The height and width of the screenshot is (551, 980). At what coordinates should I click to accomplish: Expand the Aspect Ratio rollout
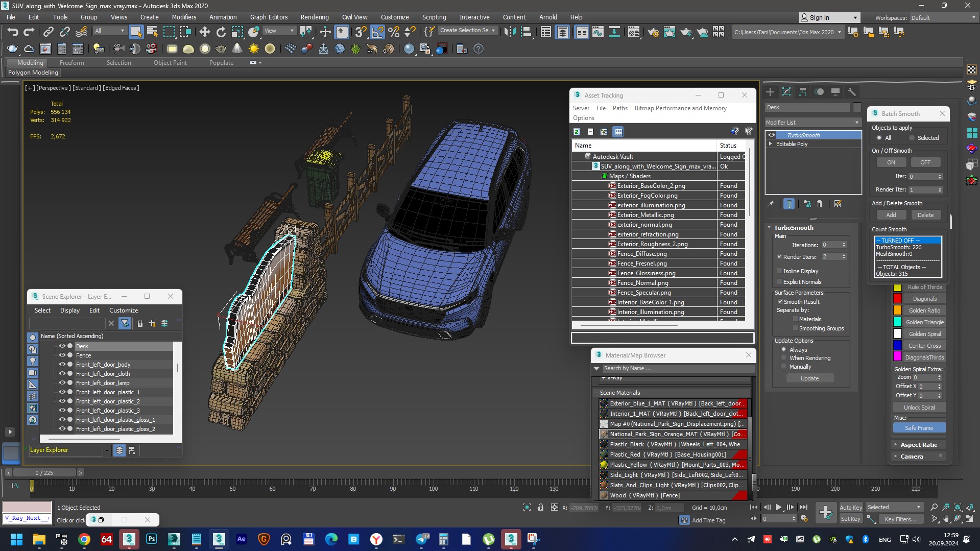pyautogui.click(x=896, y=445)
